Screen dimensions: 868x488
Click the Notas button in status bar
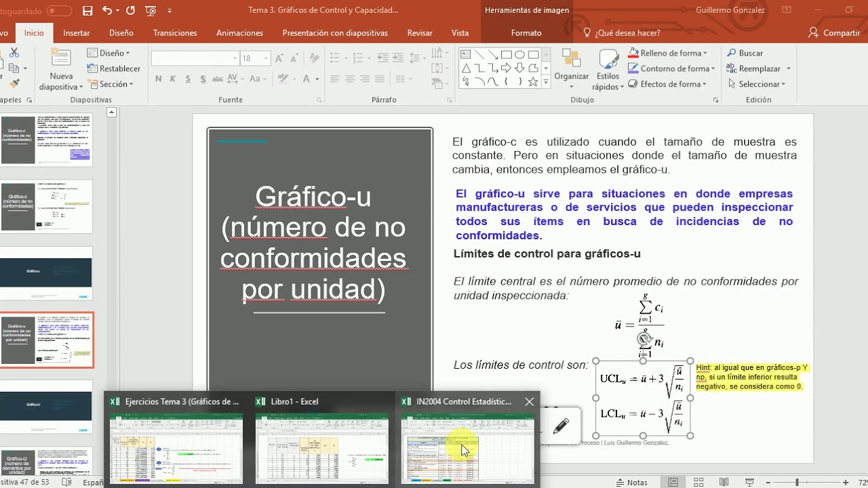coord(631,483)
